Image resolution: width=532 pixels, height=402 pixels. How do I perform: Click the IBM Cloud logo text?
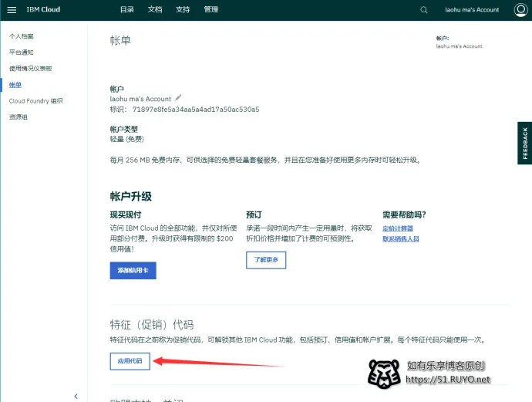(43, 9)
